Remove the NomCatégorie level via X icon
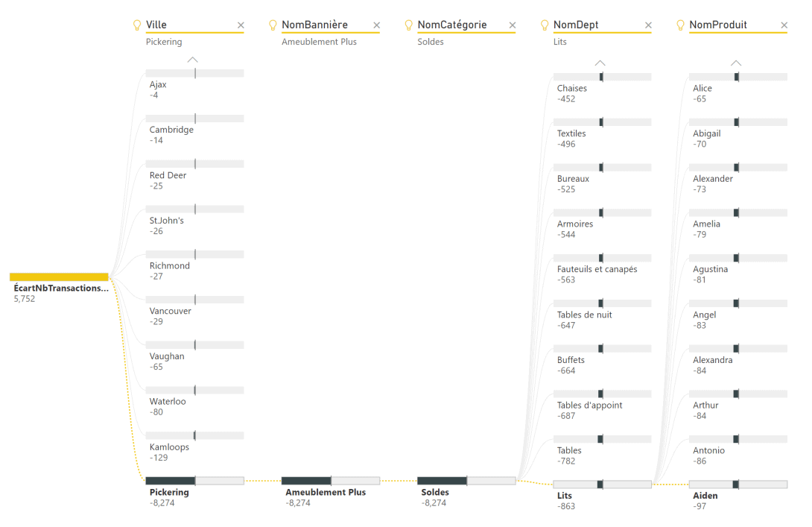Image resolution: width=812 pixels, height=527 pixels. point(513,25)
